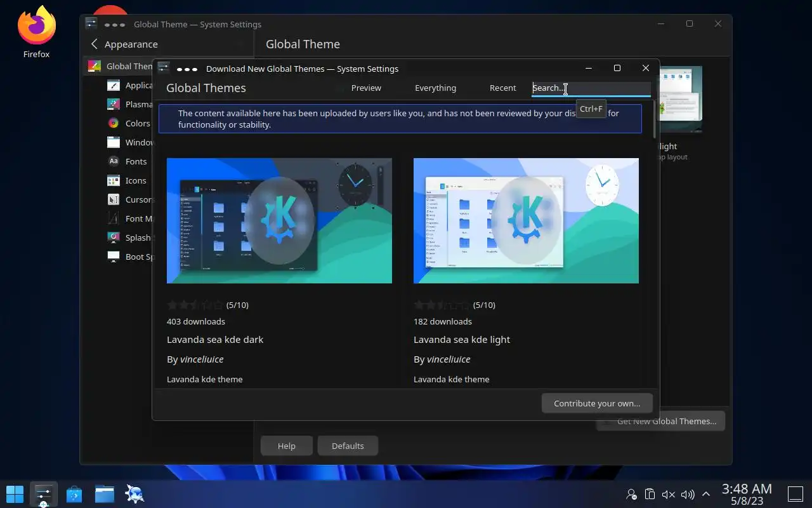Click the Download New Global Themes window icon

coord(164,68)
